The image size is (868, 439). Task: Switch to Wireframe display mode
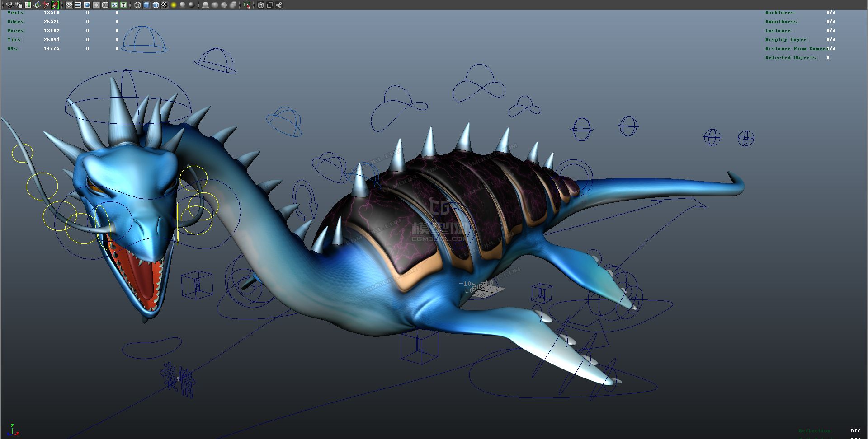click(x=137, y=5)
